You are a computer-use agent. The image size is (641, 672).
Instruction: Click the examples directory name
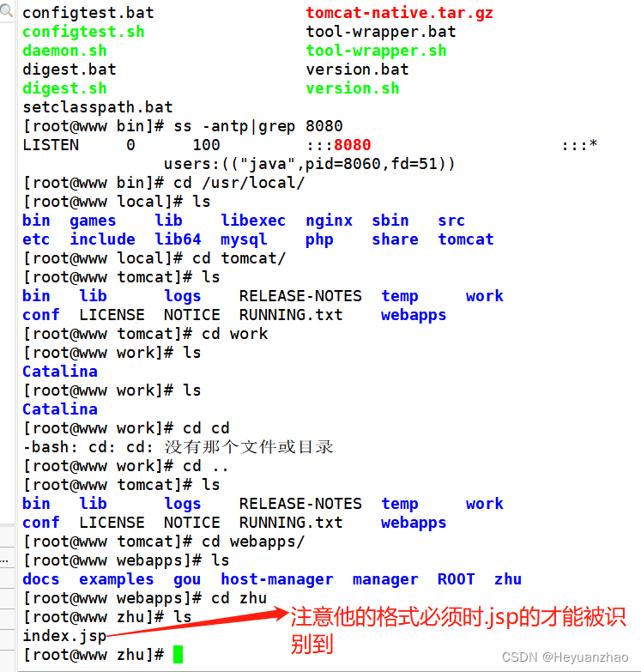[x=117, y=579]
